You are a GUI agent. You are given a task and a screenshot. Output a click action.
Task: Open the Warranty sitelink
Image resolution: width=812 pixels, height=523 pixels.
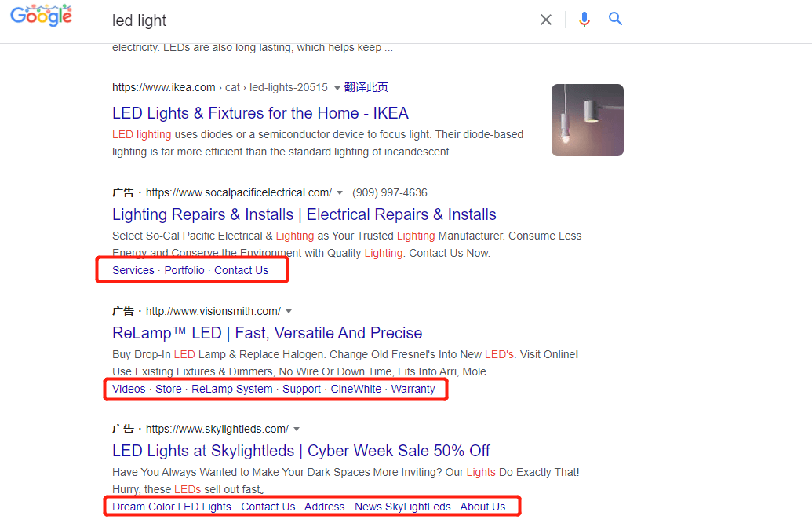point(413,389)
